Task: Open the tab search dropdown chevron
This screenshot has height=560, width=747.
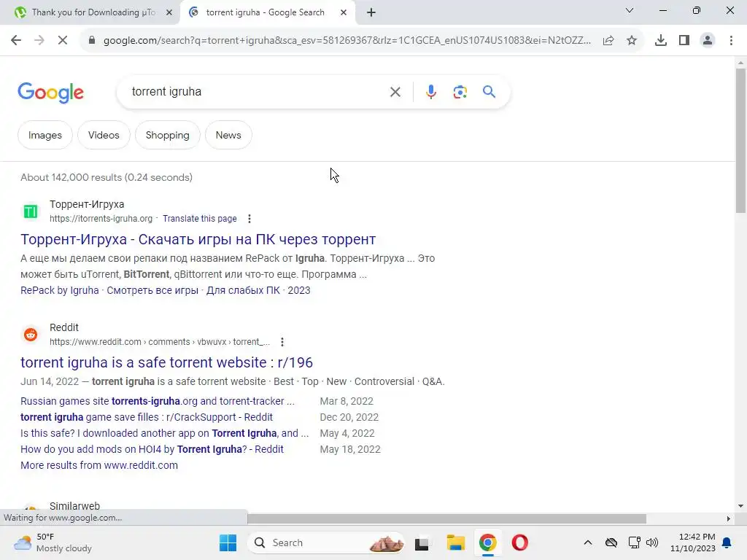Action: pyautogui.click(x=630, y=10)
